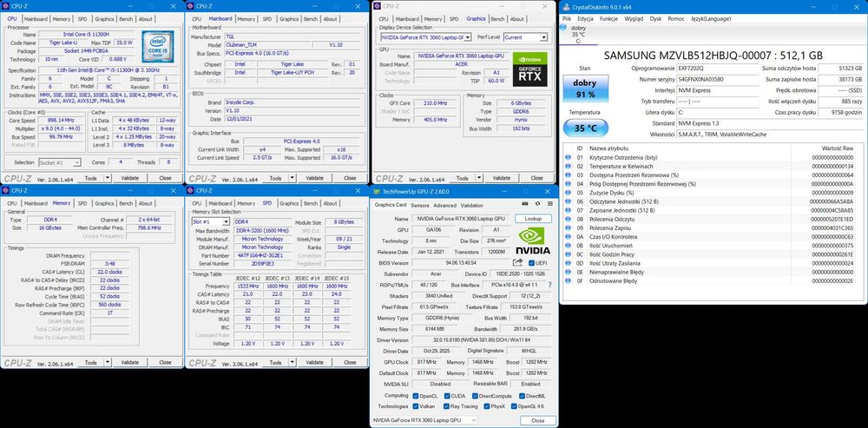Click the GPU-Z title bar app icon
The height and width of the screenshot is (428, 868).
[377, 191]
